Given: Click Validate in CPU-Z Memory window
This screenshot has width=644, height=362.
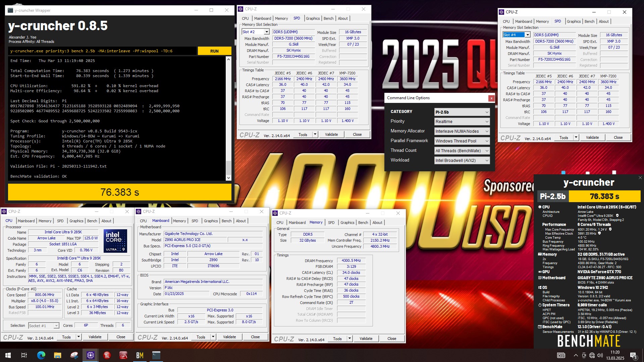Looking at the screenshot, I should [366, 339].
